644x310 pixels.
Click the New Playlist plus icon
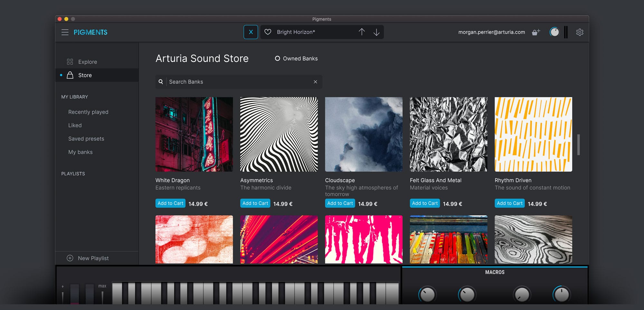(70, 258)
